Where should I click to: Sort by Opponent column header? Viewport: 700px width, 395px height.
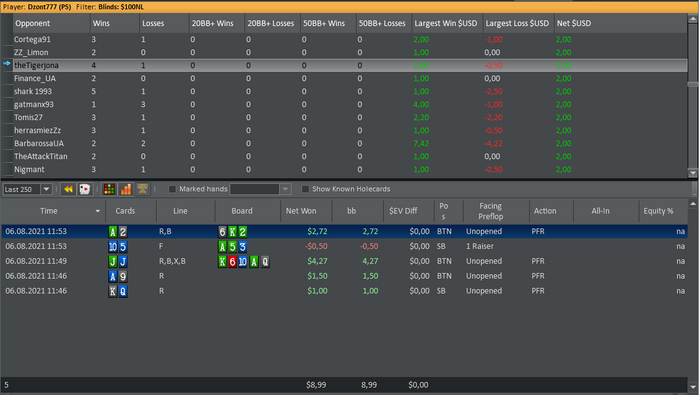[x=51, y=23]
